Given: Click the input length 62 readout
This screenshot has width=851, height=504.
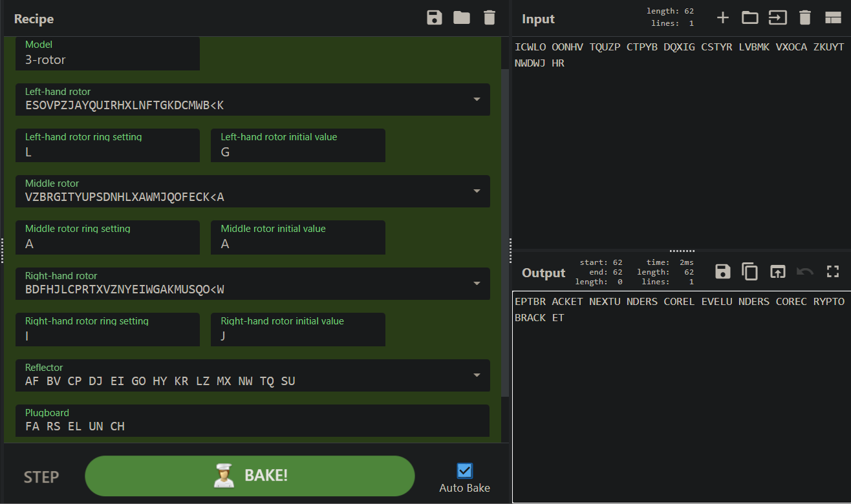Looking at the screenshot, I should coord(670,10).
